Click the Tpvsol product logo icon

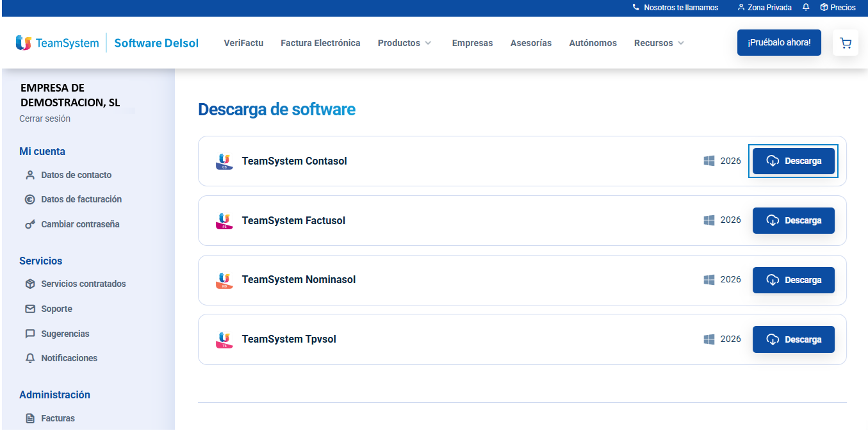click(x=224, y=339)
